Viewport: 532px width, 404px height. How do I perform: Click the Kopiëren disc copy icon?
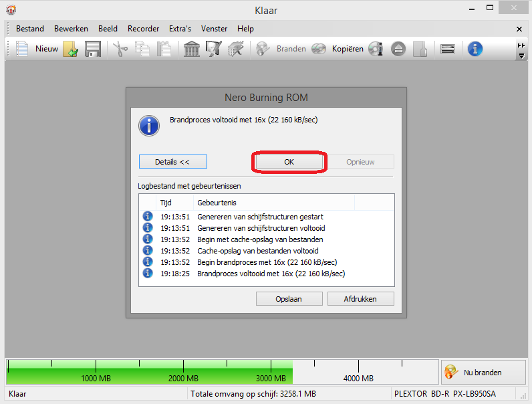(x=319, y=49)
